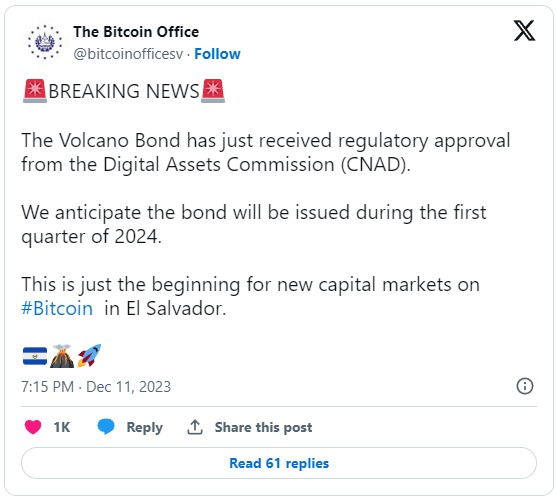Click the X logo icon
The width and height of the screenshot is (556, 500).
(x=524, y=31)
